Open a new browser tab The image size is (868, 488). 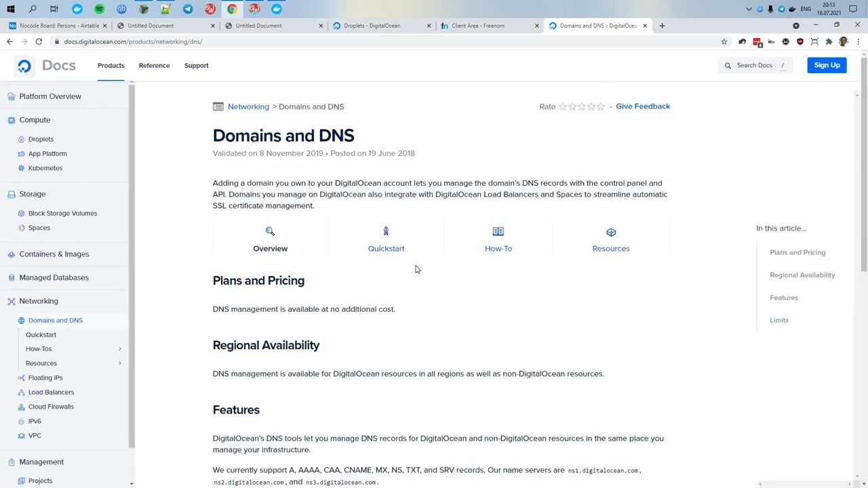coord(663,26)
